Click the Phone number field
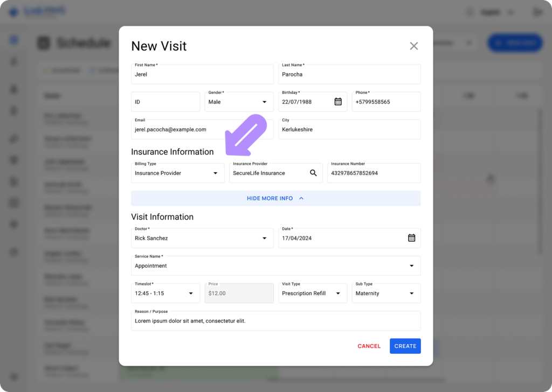Viewport: 552px width, 392px height. 386,102
